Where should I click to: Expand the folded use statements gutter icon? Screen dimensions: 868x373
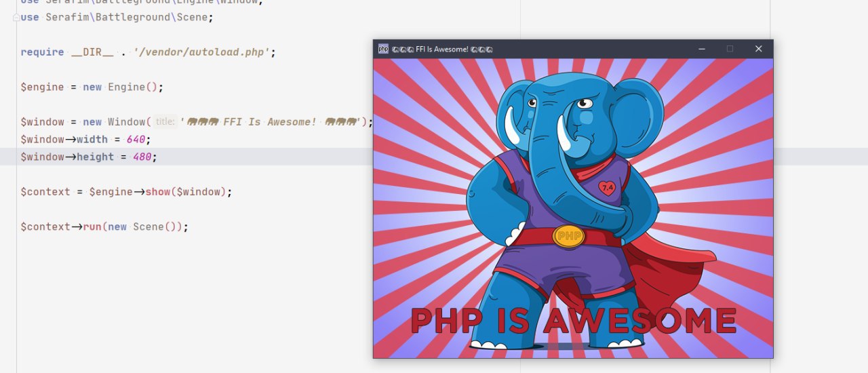point(16,18)
